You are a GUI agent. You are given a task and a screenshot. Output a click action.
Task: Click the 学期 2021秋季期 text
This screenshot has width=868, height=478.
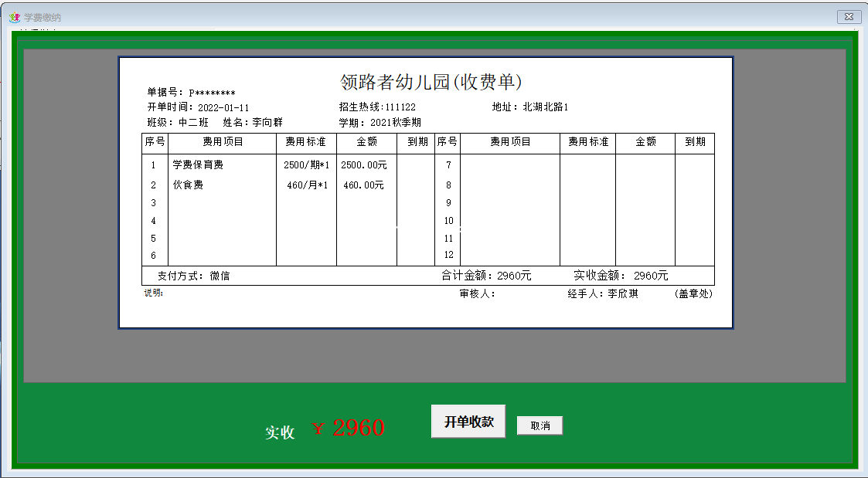380,123
